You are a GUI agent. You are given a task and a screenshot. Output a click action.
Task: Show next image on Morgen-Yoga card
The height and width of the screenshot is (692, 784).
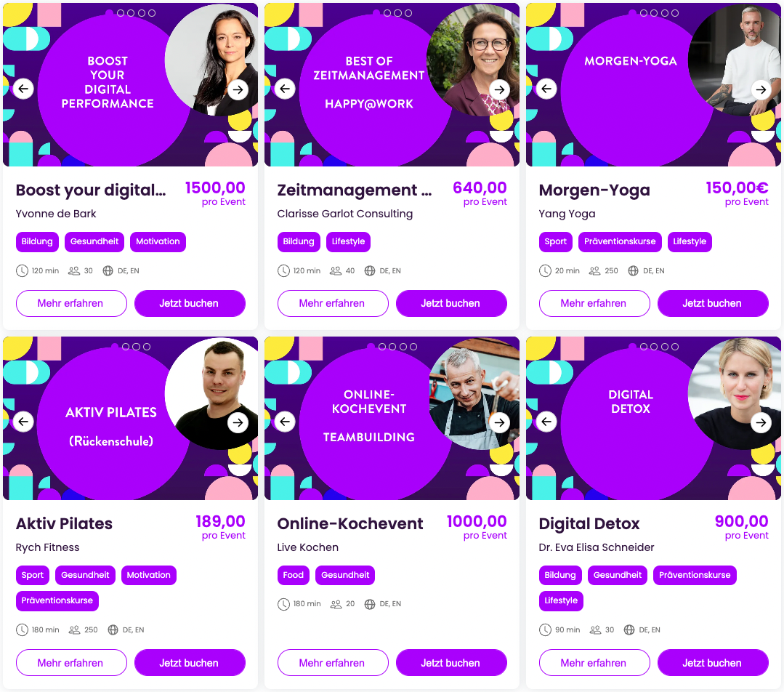pyautogui.click(x=761, y=89)
